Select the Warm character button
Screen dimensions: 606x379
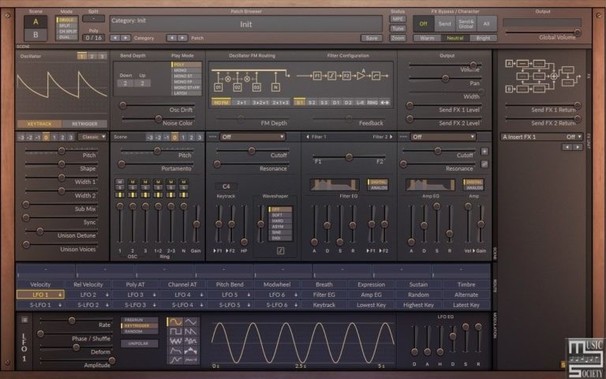pyautogui.click(x=427, y=38)
